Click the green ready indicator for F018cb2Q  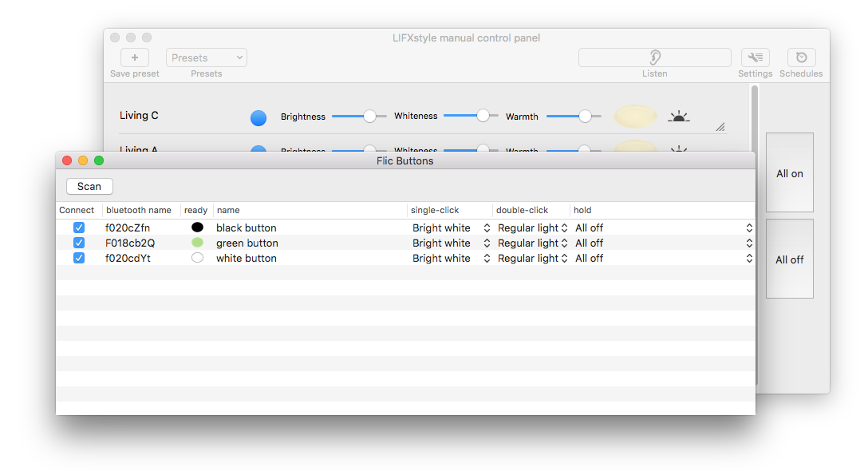197,243
